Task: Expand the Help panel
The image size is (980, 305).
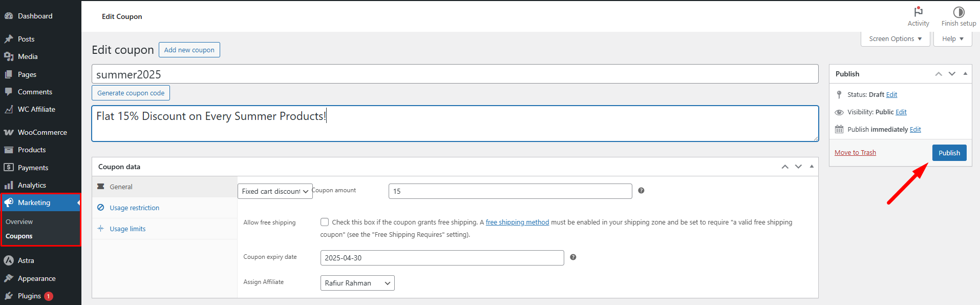Action: pyautogui.click(x=953, y=39)
